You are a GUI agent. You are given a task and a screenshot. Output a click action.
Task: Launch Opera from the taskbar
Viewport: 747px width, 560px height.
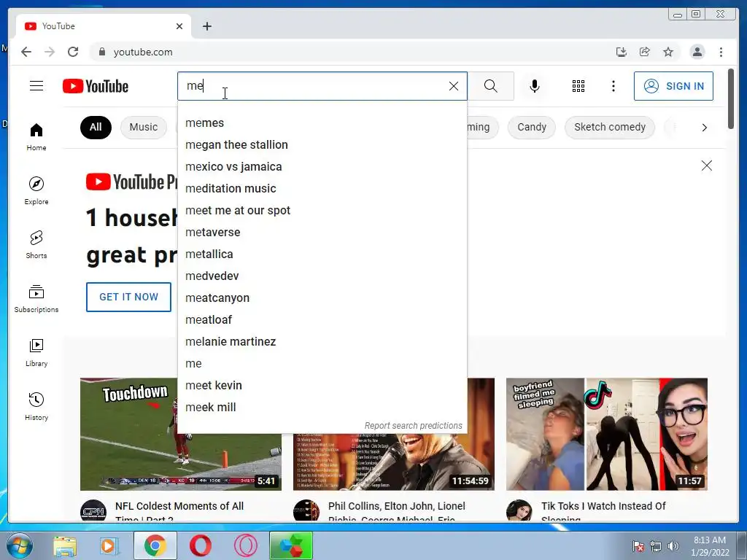pyautogui.click(x=201, y=545)
